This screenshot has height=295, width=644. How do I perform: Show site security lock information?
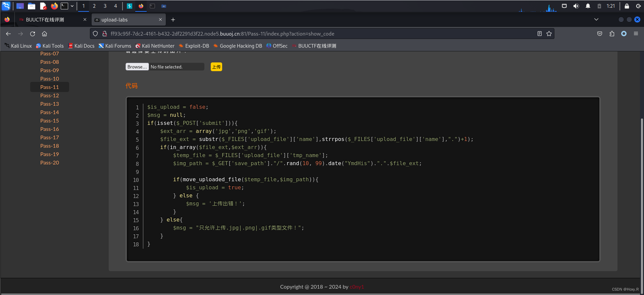(x=105, y=34)
